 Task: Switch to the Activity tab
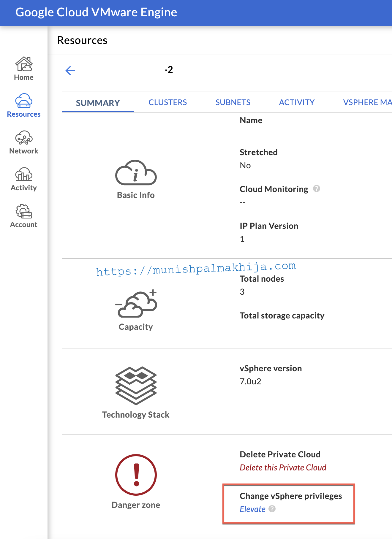tap(297, 102)
